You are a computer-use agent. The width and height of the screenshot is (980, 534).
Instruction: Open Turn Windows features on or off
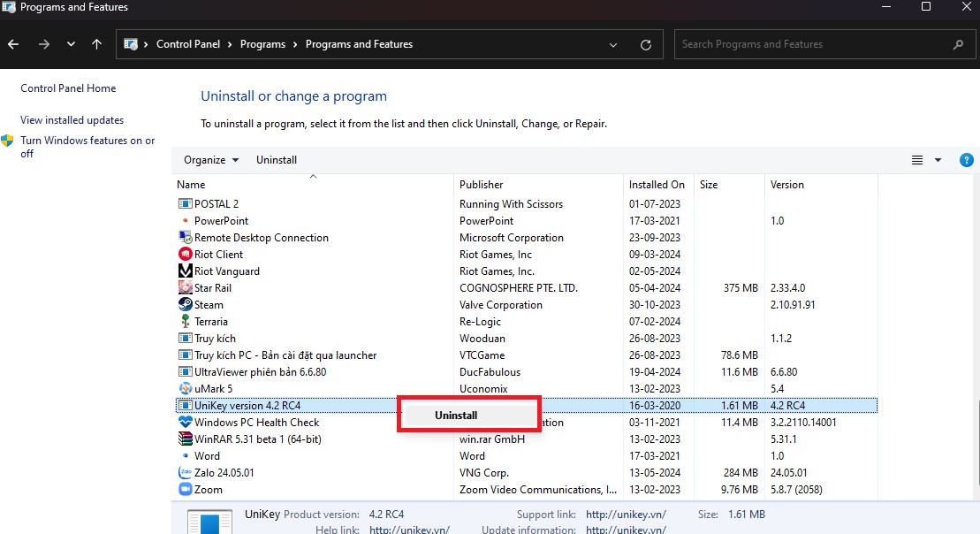click(87, 147)
